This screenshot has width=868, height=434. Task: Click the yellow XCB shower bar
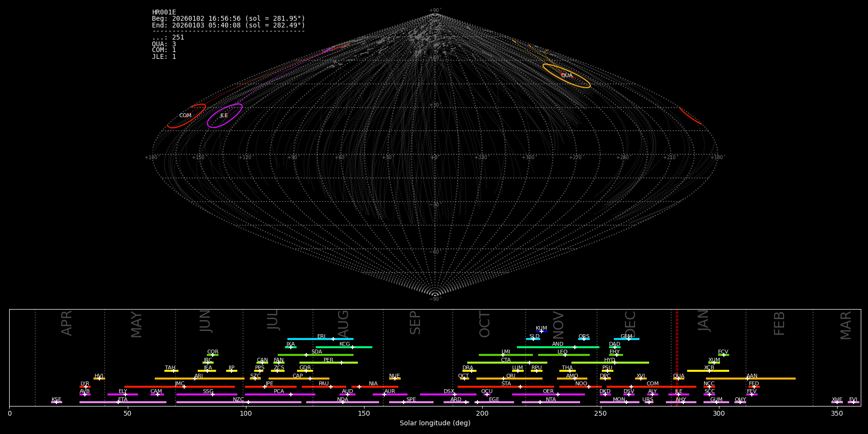pos(708,371)
